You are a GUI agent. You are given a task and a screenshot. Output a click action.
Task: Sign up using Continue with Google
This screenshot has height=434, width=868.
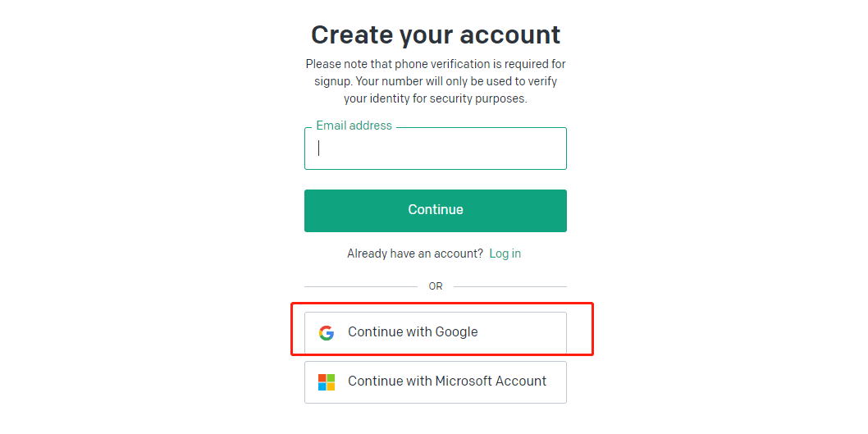click(x=435, y=332)
